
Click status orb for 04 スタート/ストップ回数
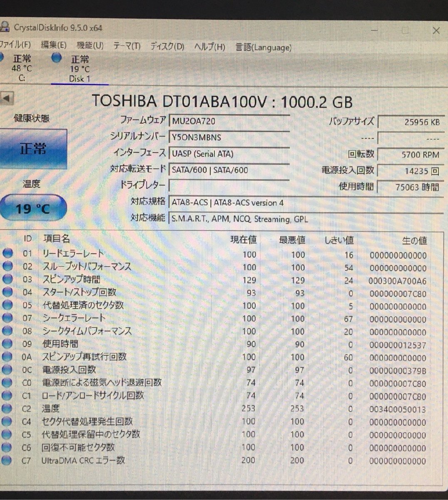(7, 292)
